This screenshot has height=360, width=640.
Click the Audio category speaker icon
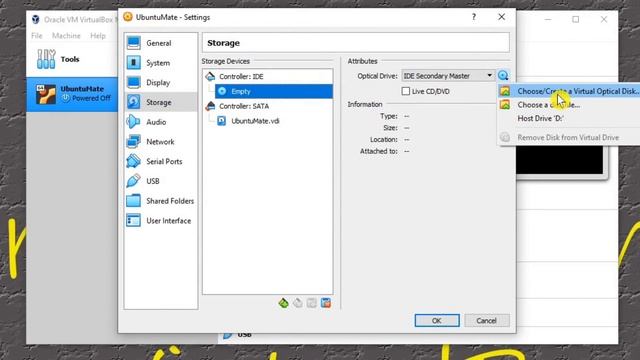133,122
